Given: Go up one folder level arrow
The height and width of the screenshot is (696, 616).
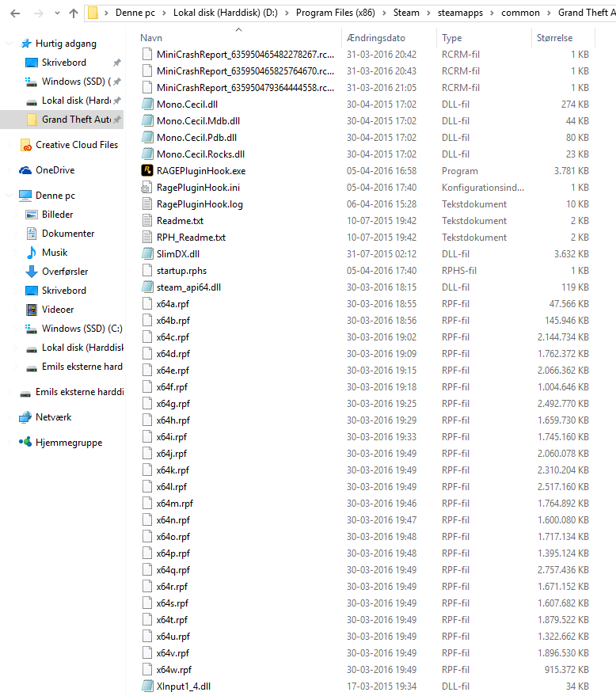Looking at the screenshot, I should coord(73,13).
